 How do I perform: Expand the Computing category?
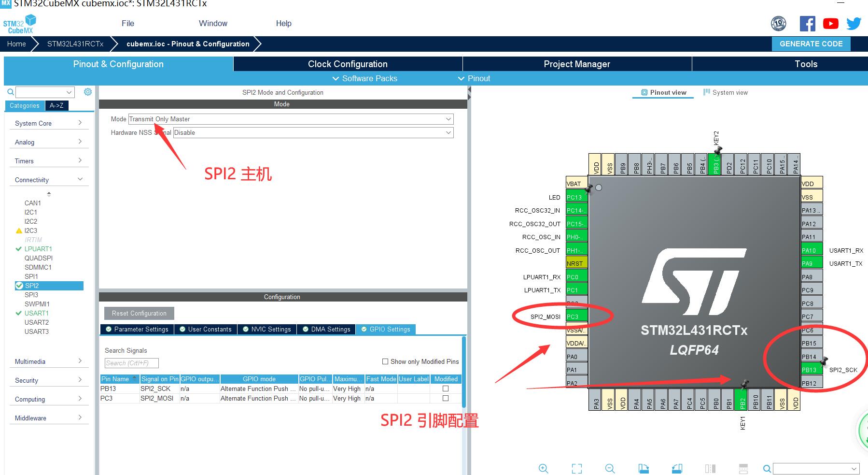point(49,399)
